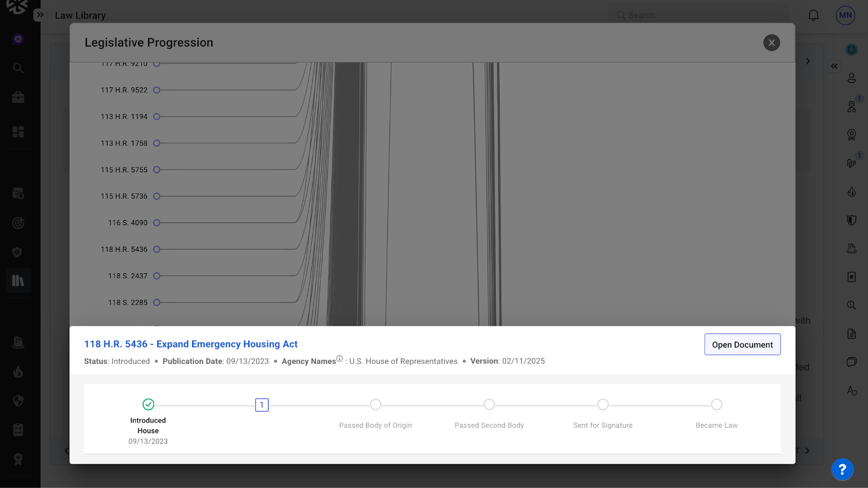Click the Passed Body of Origin step circle

[375, 404]
